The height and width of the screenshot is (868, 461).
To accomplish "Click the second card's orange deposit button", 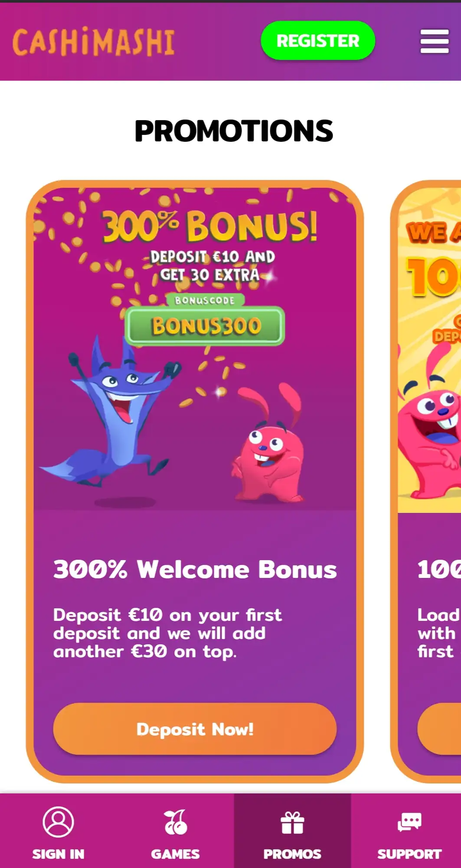I will [439, 729].
